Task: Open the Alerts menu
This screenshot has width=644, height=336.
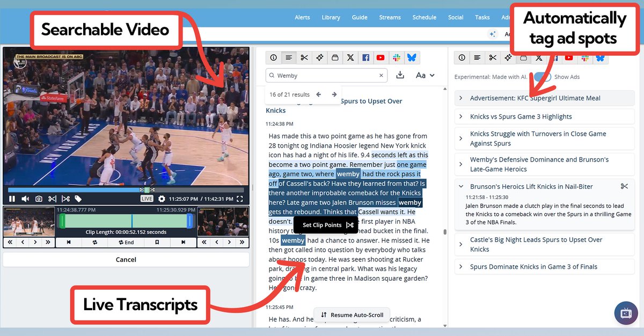Action: [x=302, y=17]
